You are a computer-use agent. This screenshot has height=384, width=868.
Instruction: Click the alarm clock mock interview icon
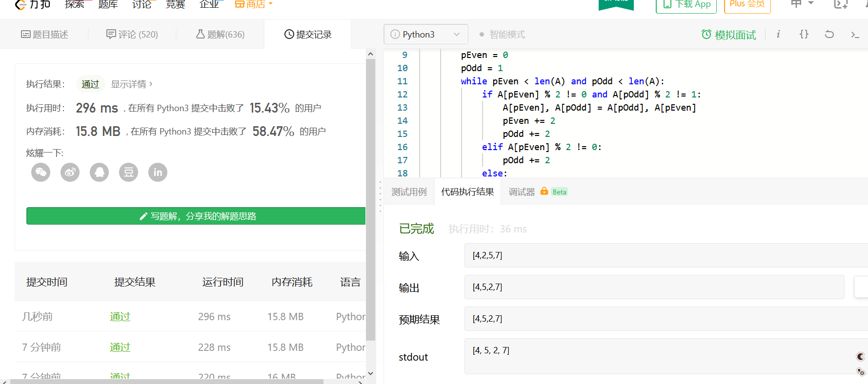(x=706, y=34)
